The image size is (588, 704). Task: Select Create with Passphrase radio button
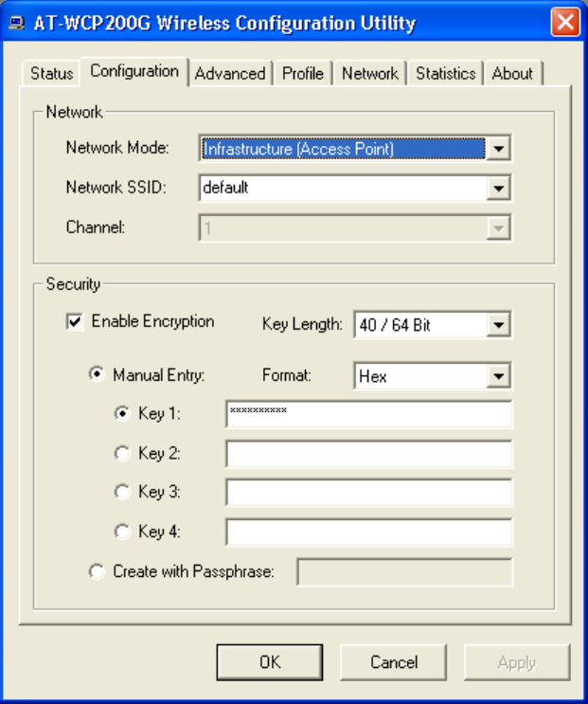tap(97, 571)
